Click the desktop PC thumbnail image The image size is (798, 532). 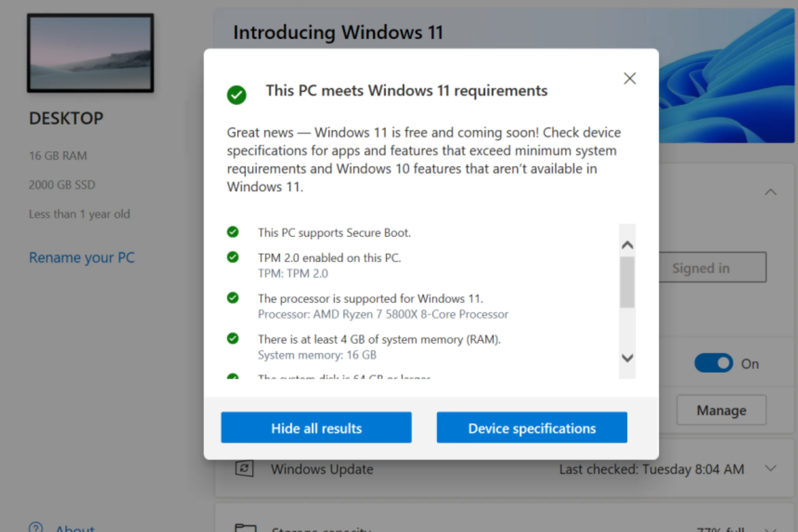(x=90, y=53)
